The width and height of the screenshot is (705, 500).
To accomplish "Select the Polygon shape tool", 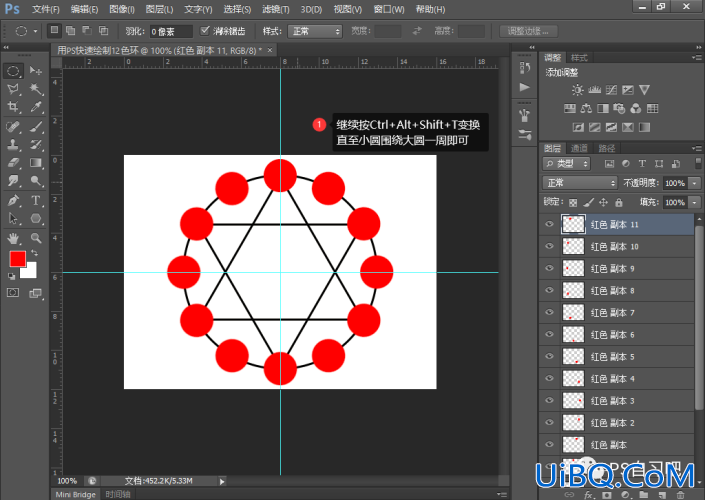I will [36, 219].
